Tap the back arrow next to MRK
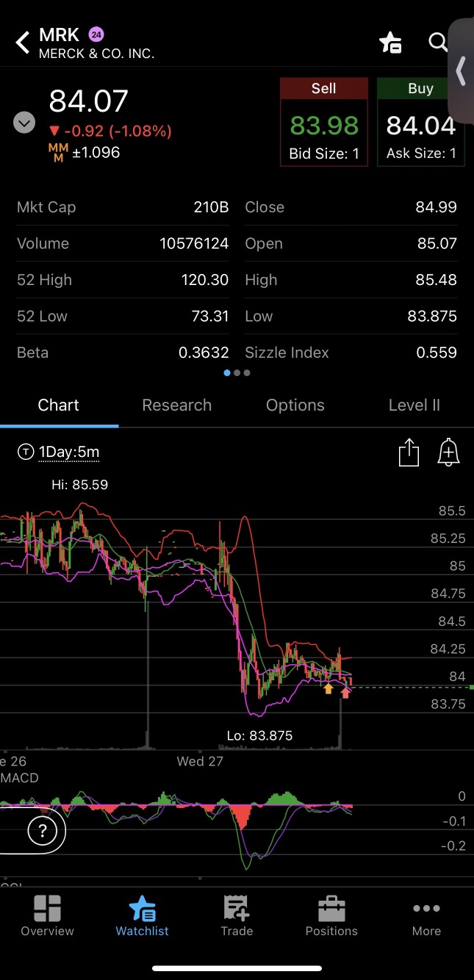 point(23,43)
